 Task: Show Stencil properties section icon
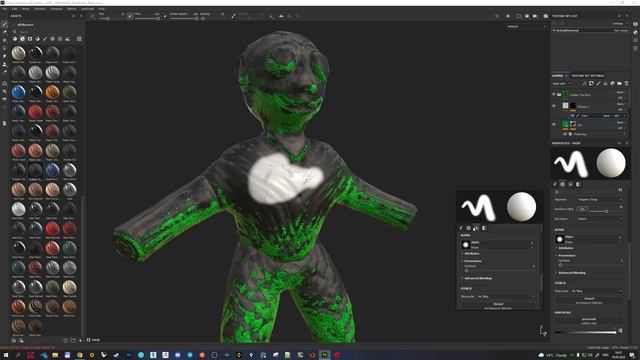571,184
